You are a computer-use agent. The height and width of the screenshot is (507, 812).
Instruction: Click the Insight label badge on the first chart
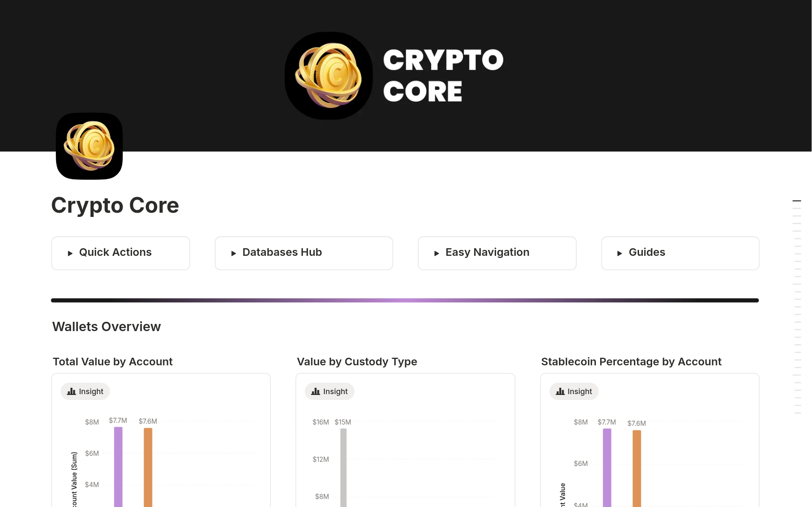click(x=85, y=391)
